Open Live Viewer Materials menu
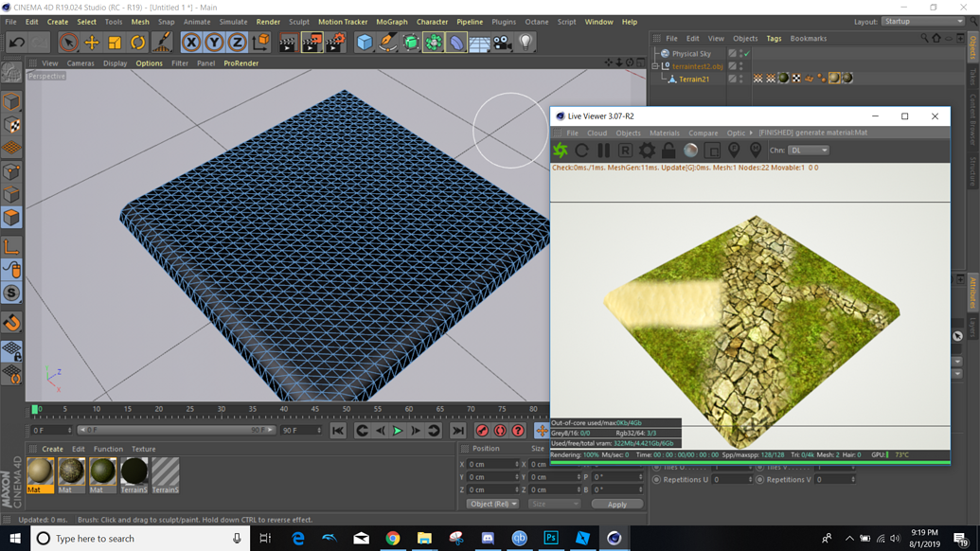Viewport: 980px width, 551px height. click(x=665, y=133)
